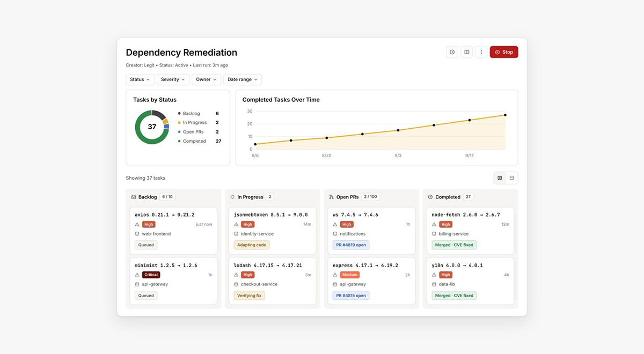This screenshot has width=644, height=354.
Task: Open the PR #4815 open badge
Action: 351,296
